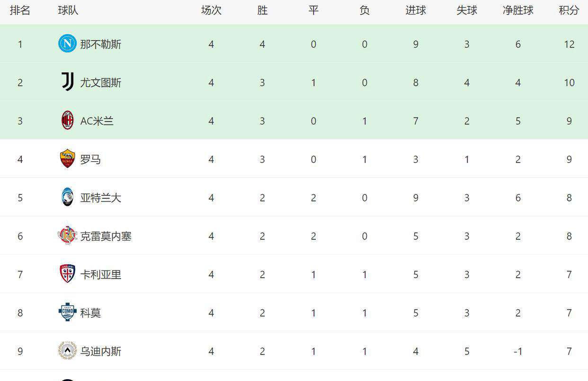Click the Cagliari club crest

(x=67, y=274)
